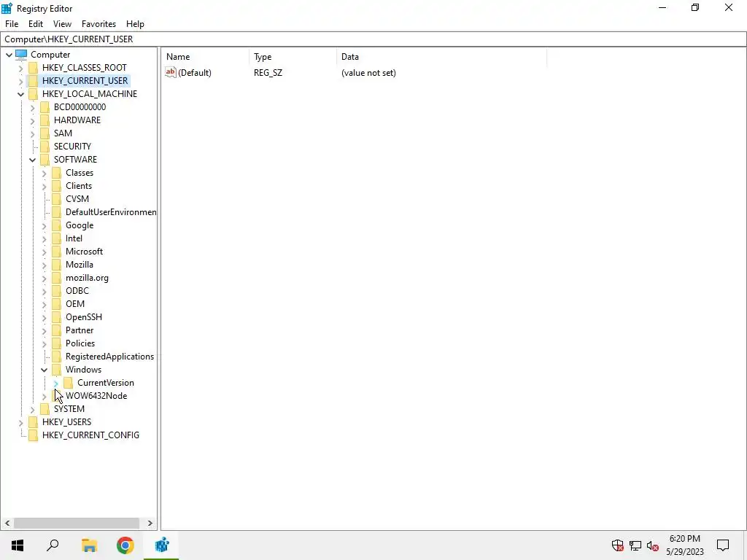Click the tree scrollbar right arrow
747x560 pixels.
pyautogui.click(x=150, y=524)
